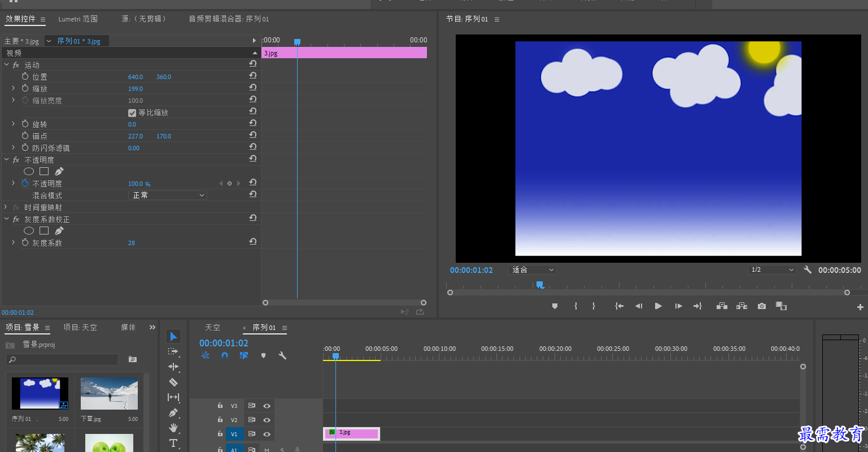Reset the 缩放 scale parameter
Image resolution: width=868 pixels, height=452 pixels.
coord(253,88)
